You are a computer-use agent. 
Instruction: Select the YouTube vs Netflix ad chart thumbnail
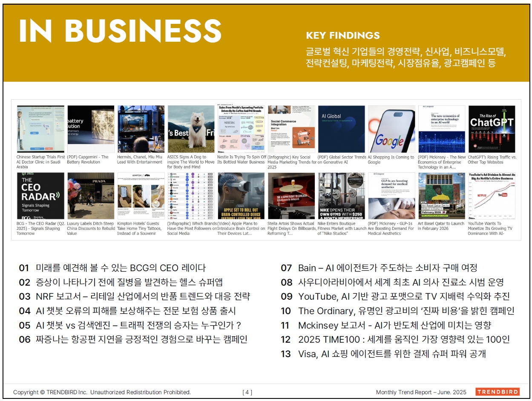pos(492,196)
